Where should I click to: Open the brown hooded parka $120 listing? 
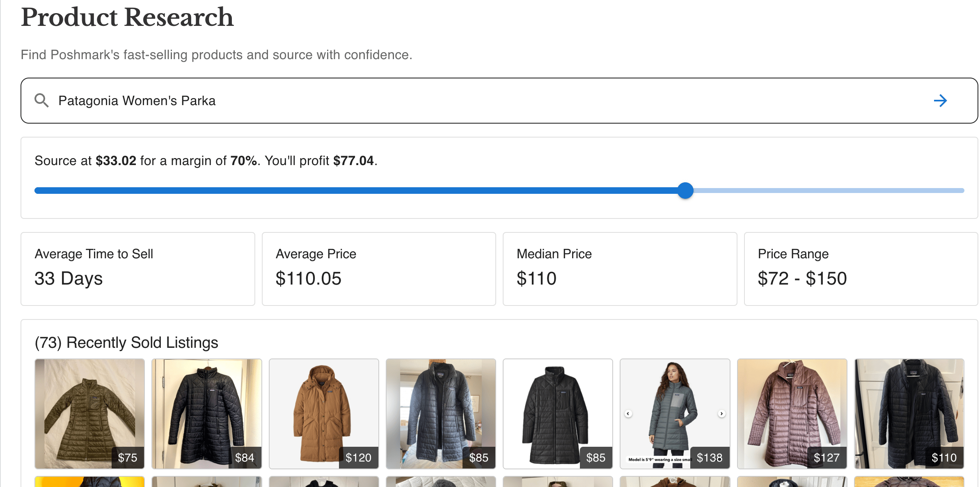(x=324, y=414)
